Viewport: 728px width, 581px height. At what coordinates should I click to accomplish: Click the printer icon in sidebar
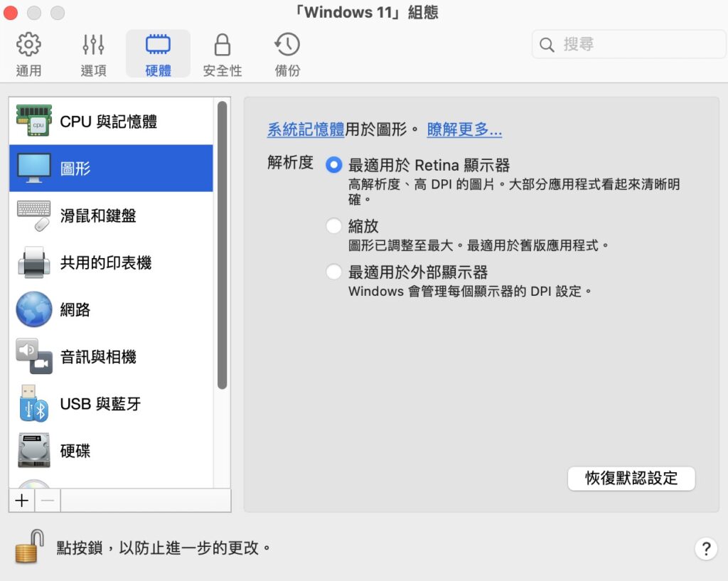[x=34, y=262]
